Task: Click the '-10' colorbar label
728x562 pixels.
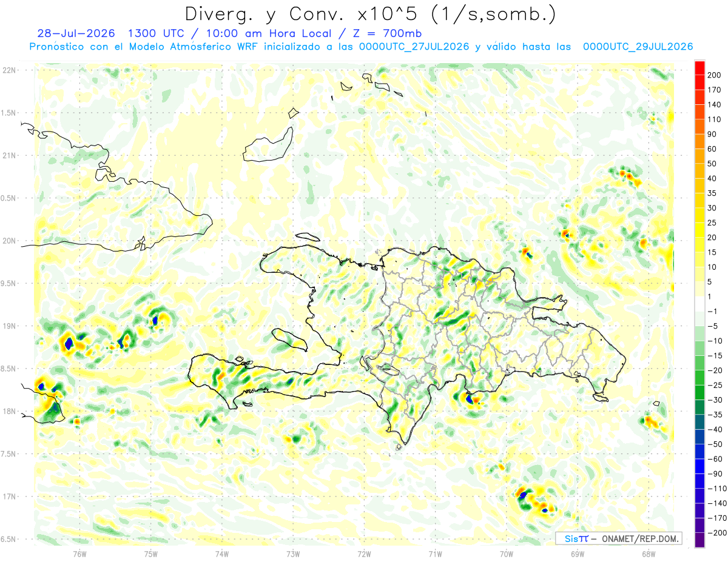Action: pos(716,341)
